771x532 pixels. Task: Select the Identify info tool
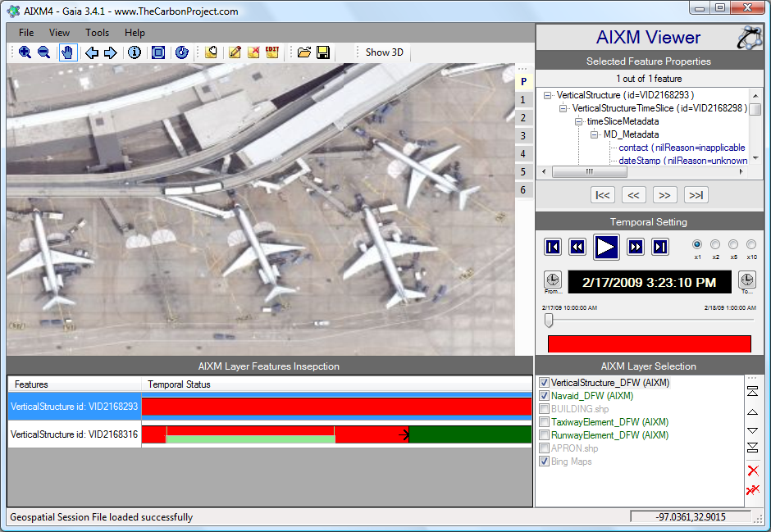pyautogui.click(x=135, y=52)
